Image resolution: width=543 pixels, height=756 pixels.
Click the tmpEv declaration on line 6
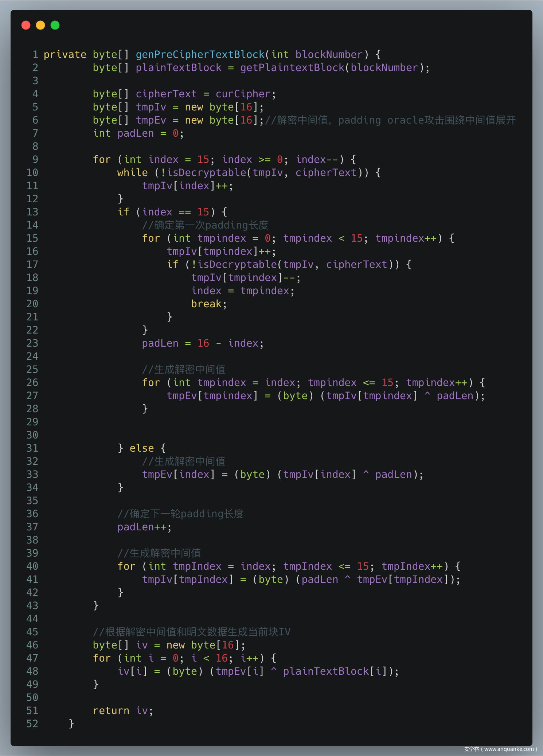(x=151, y=120)
